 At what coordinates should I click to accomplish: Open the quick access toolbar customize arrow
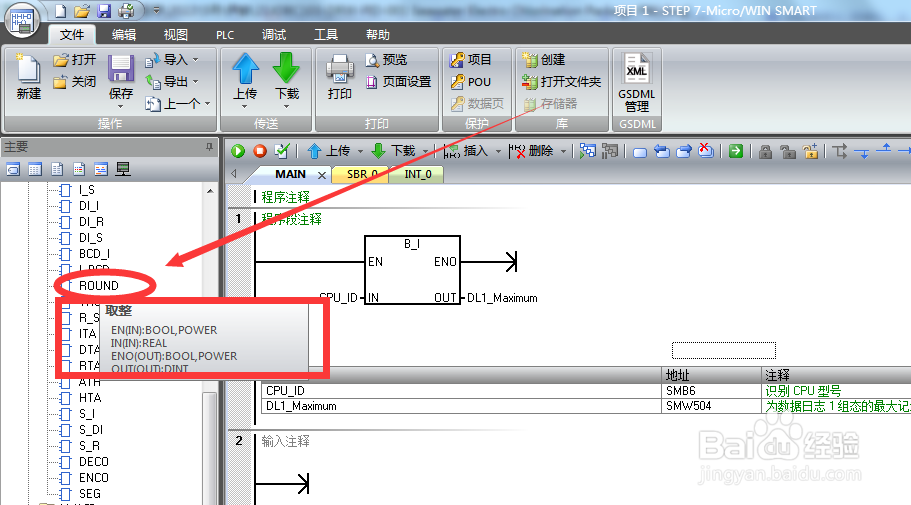(x=156, y=10)
